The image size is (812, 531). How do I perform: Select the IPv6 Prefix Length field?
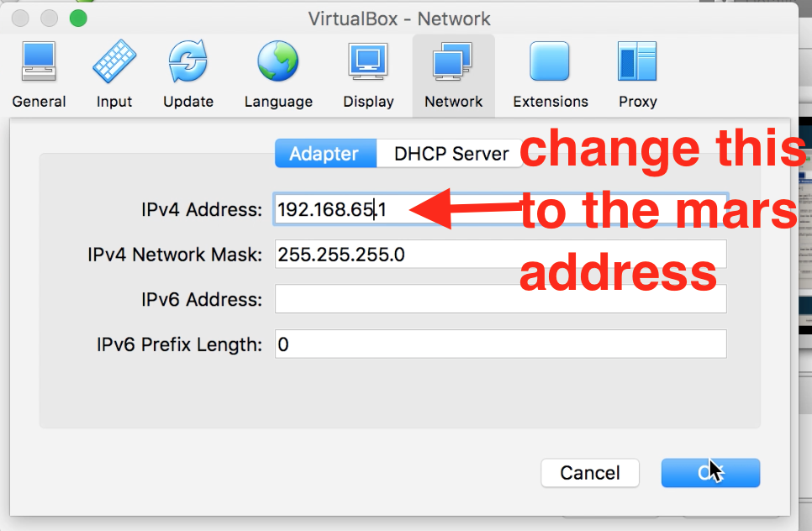pos(500,344)
